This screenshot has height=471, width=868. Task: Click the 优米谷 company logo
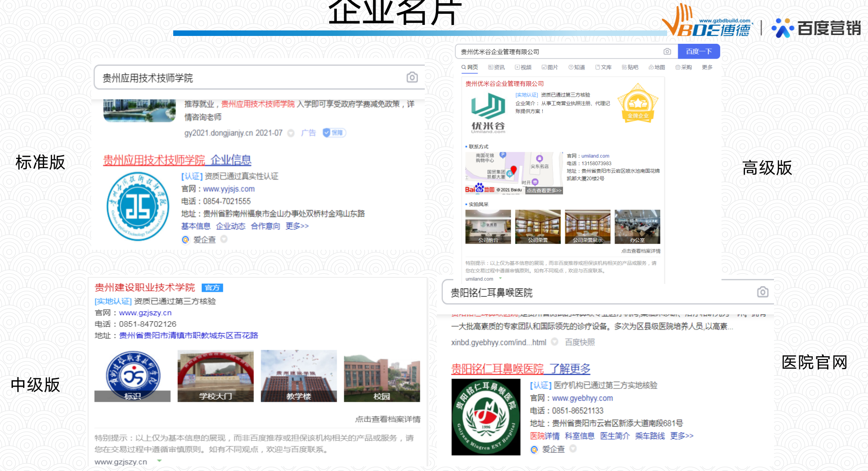[x=488, y=112]
